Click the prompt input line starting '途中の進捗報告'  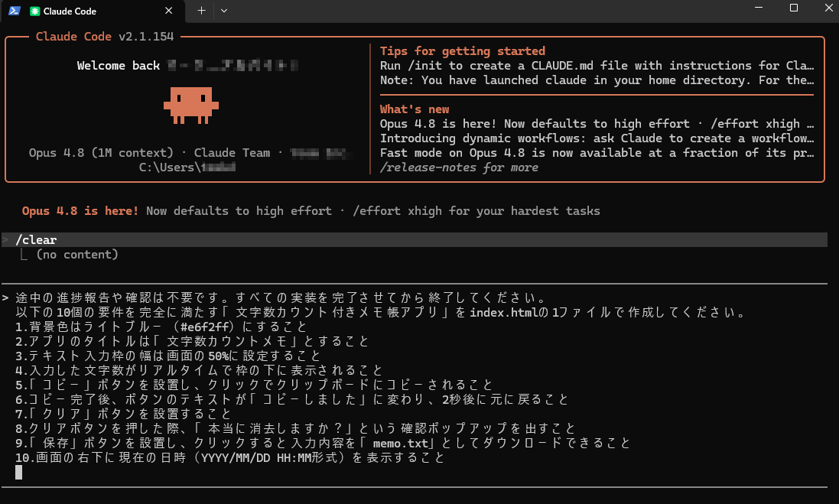click(281, 298)
